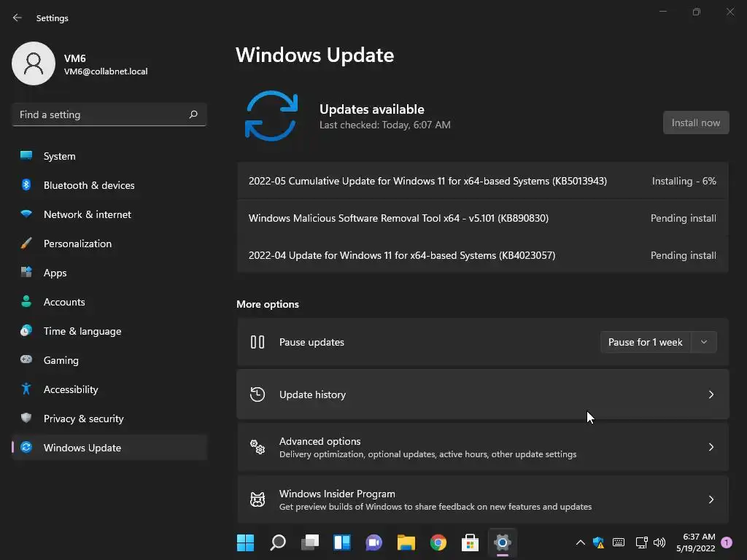
Task: Click the Bluetooth icon in sidebar
Action: [x=26, y=184]
